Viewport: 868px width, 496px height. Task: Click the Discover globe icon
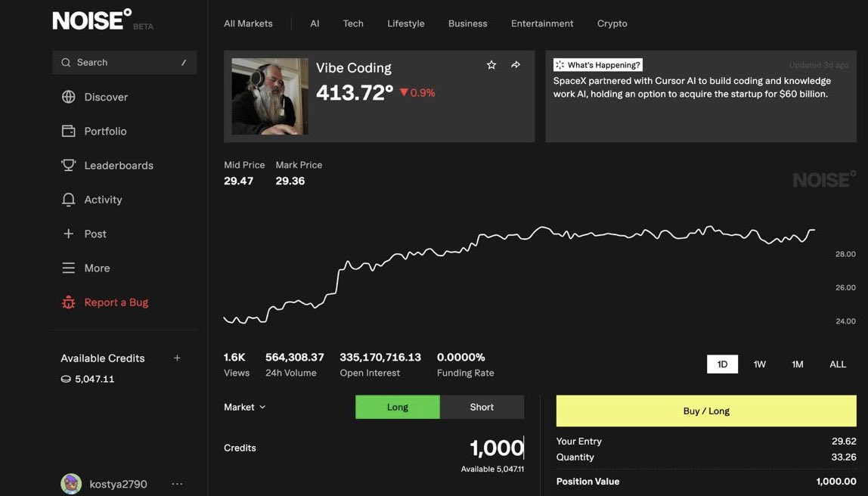69,97
